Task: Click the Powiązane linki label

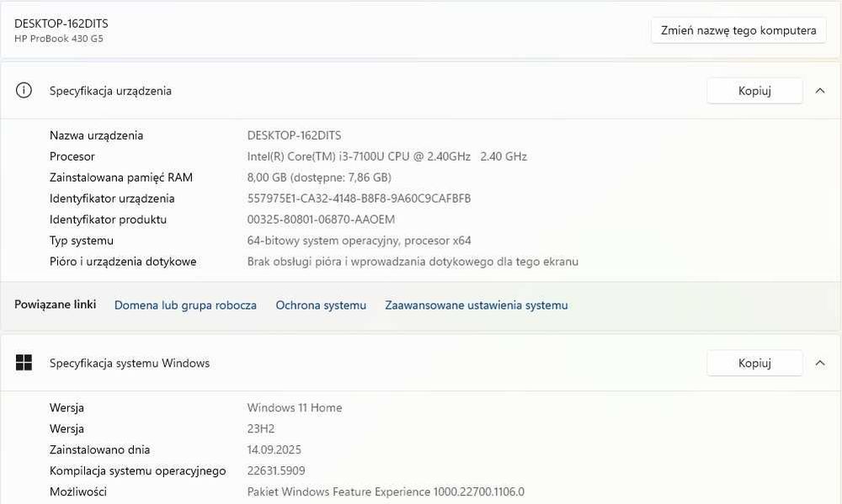Action: [x=55, y=305]
